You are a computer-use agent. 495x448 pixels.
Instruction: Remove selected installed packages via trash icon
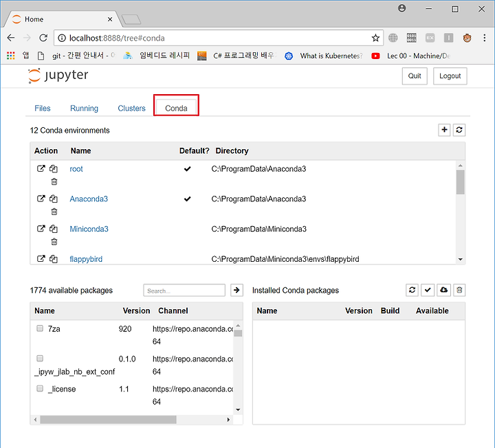pos(460,290)
